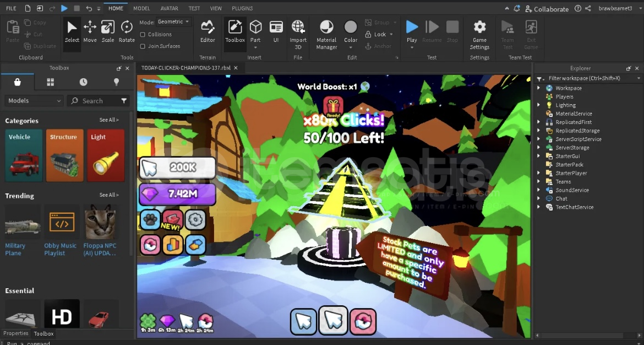Click the share icon beside the help icon

tap(588, 8)
